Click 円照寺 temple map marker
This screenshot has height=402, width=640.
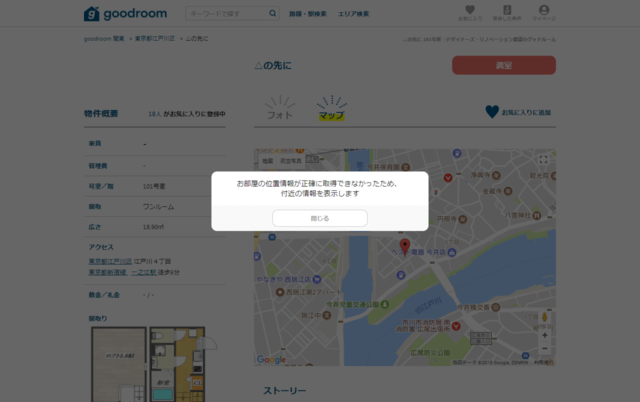tap(462, 219)
